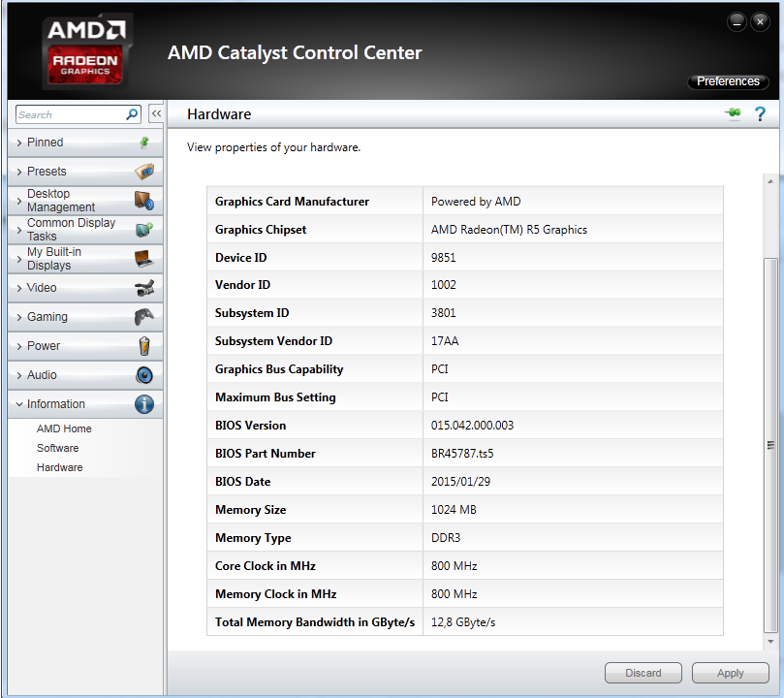Click the Power battery icon

pyautogui.click(x=144, y=346)
